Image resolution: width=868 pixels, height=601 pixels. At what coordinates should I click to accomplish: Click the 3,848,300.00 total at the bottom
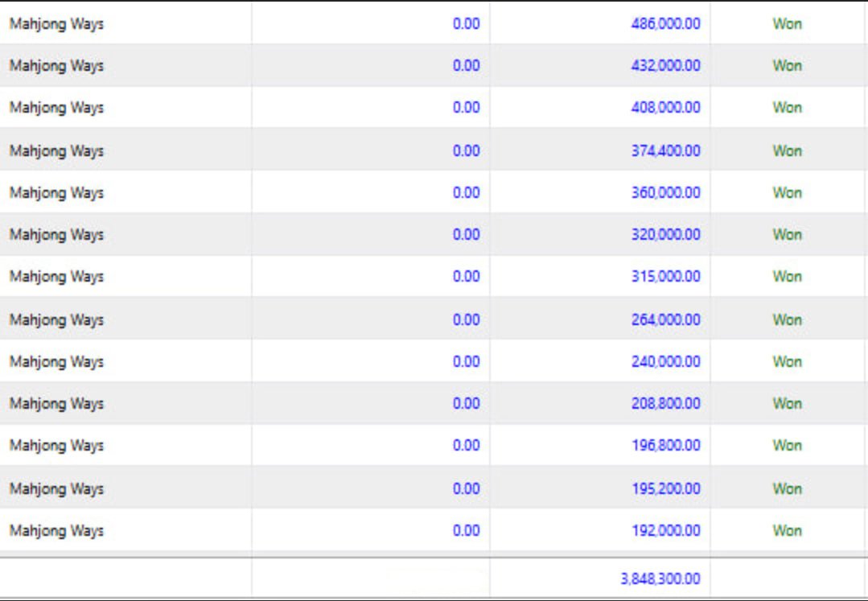660,578
